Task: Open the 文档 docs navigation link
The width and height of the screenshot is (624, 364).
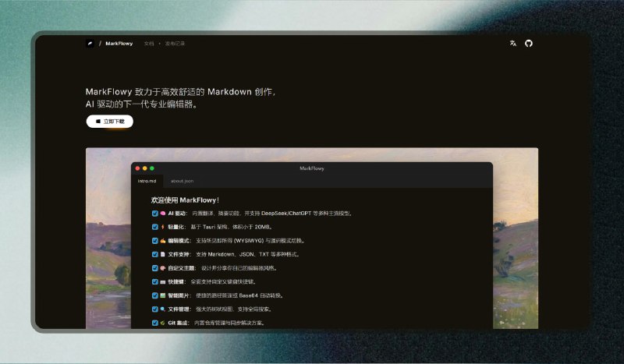Action: click(x=149, y=44)
